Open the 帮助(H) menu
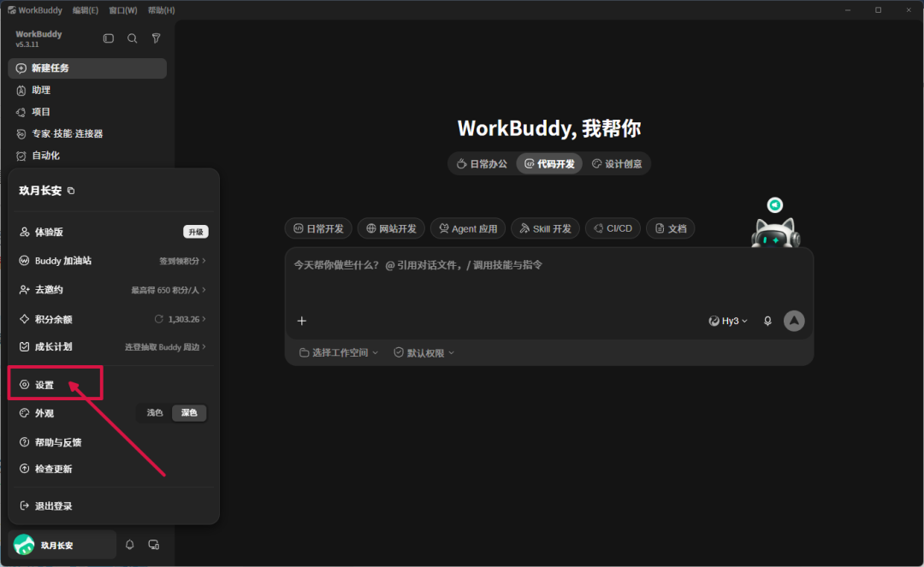This screenshot has width=924, height=567. point(161,10)
